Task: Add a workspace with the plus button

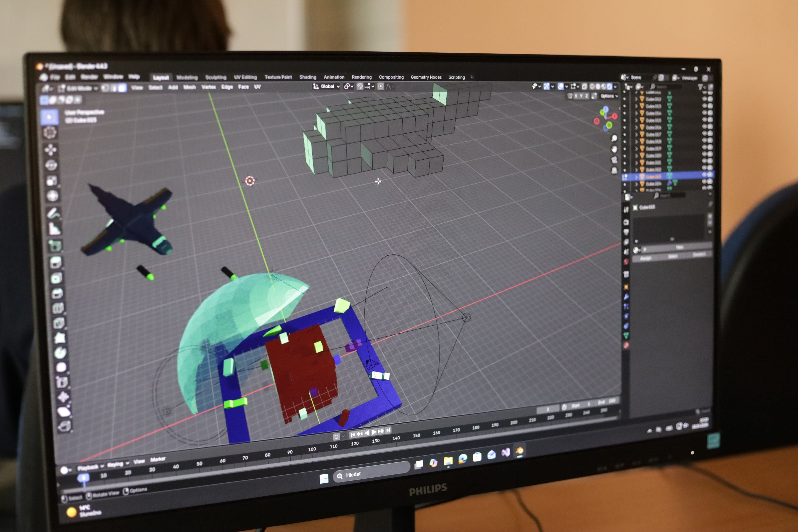Action: pyautogui.click(x=472, y=77)
